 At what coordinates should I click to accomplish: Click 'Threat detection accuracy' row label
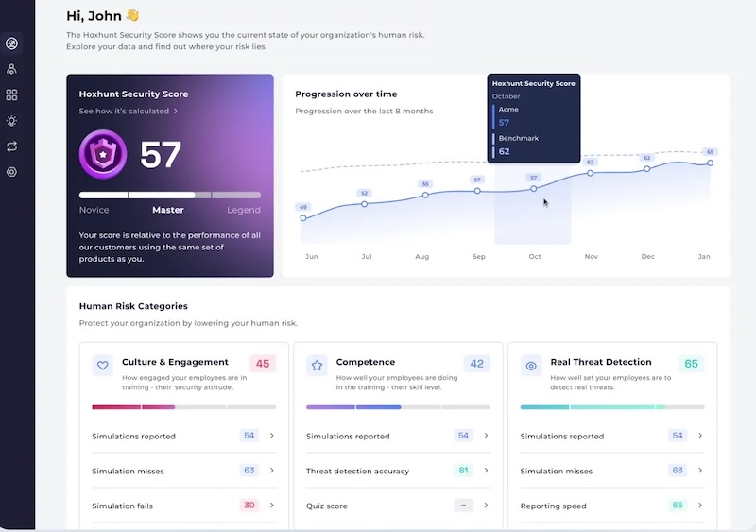click(357, 472)
